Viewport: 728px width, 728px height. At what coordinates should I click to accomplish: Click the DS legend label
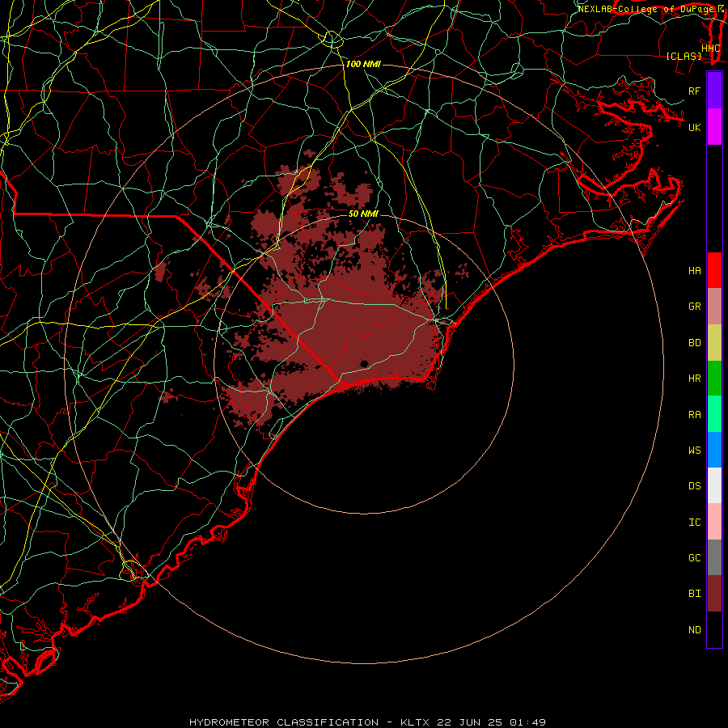coord(695,486)
